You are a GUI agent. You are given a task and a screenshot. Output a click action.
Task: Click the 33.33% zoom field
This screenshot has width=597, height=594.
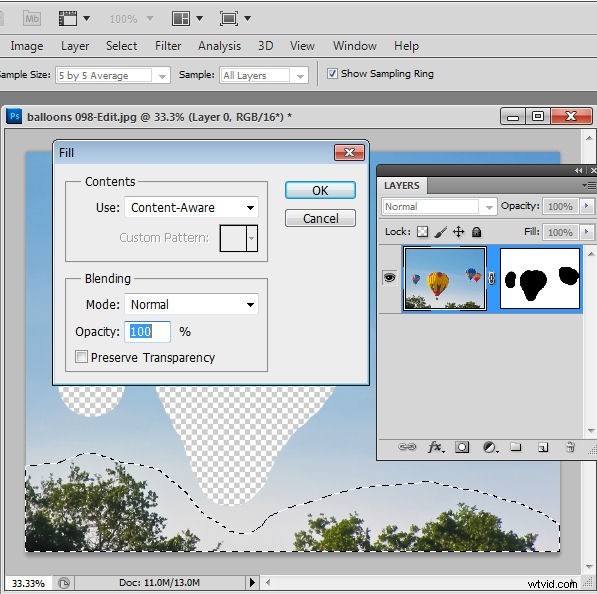pos(29,583)
